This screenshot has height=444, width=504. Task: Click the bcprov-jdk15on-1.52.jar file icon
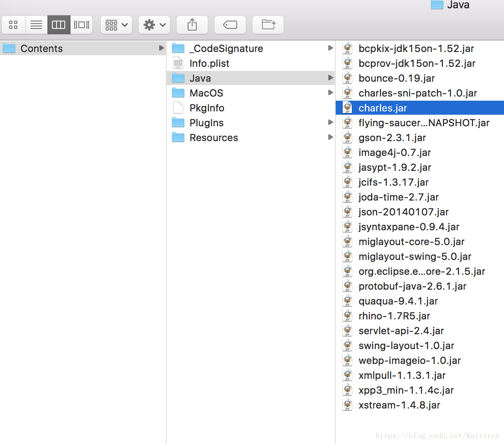click(348, 63)
